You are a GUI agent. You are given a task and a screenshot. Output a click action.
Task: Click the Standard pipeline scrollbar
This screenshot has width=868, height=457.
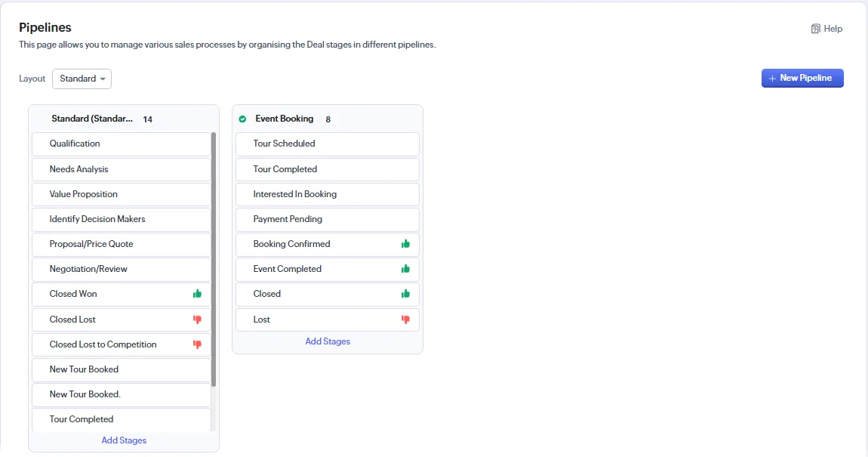click(214, 259)
